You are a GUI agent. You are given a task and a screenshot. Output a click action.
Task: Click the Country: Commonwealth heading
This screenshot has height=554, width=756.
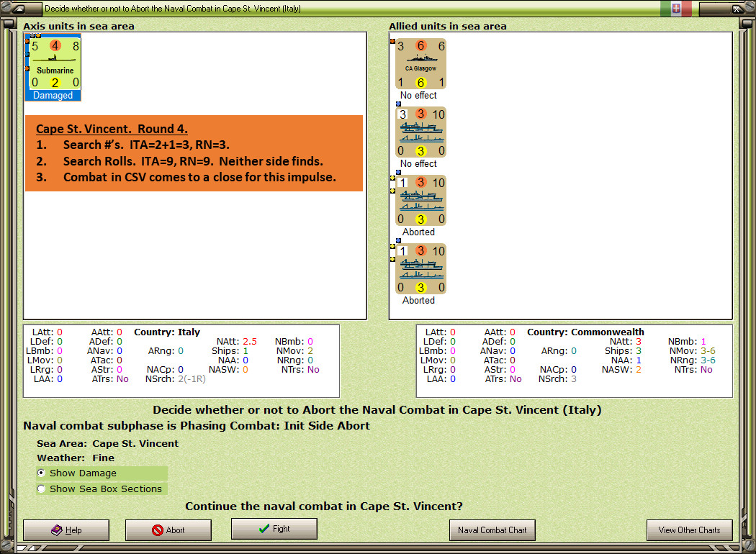(585, 332)
